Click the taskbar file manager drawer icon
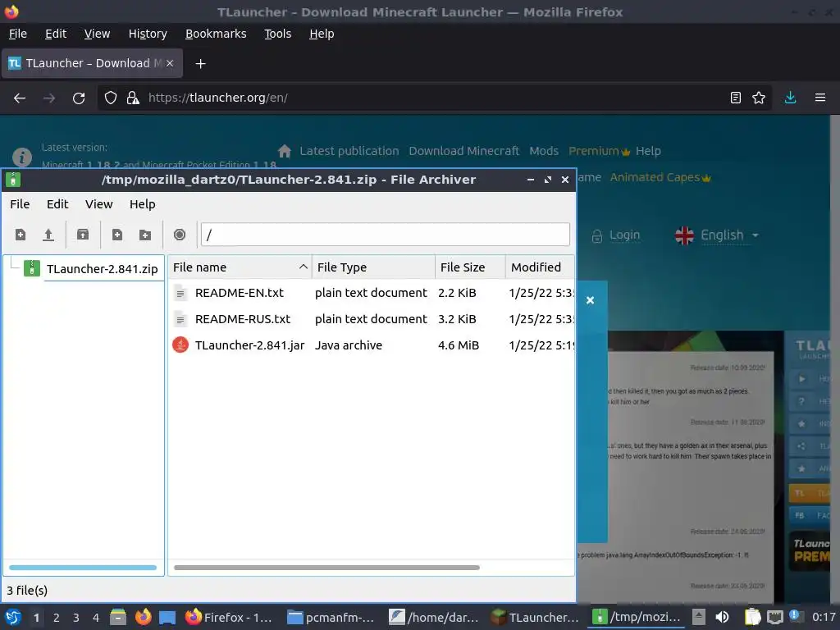 (x=118, y=617)
